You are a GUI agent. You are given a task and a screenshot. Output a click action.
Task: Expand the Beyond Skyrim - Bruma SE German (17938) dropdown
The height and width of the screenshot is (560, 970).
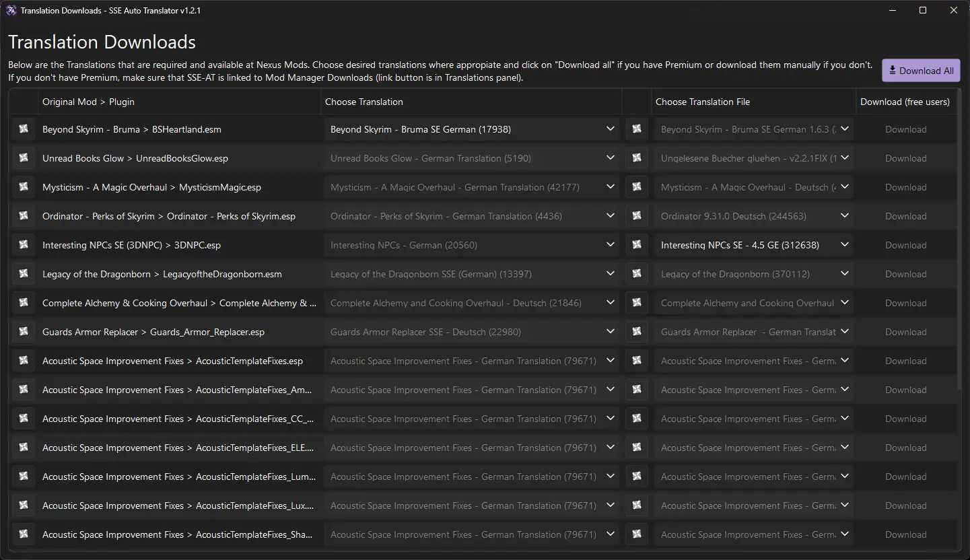[x=472, y=129]
